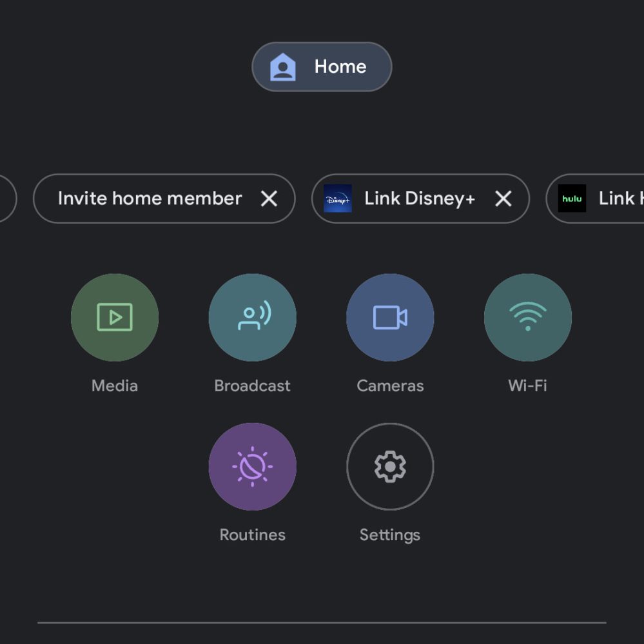Click the Routines text label

[x=252, y=534]
